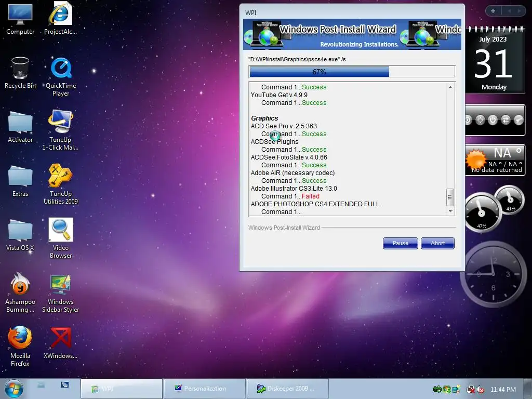
Task: Switch to the WPI taskbar button
Action: coord(122,389)
